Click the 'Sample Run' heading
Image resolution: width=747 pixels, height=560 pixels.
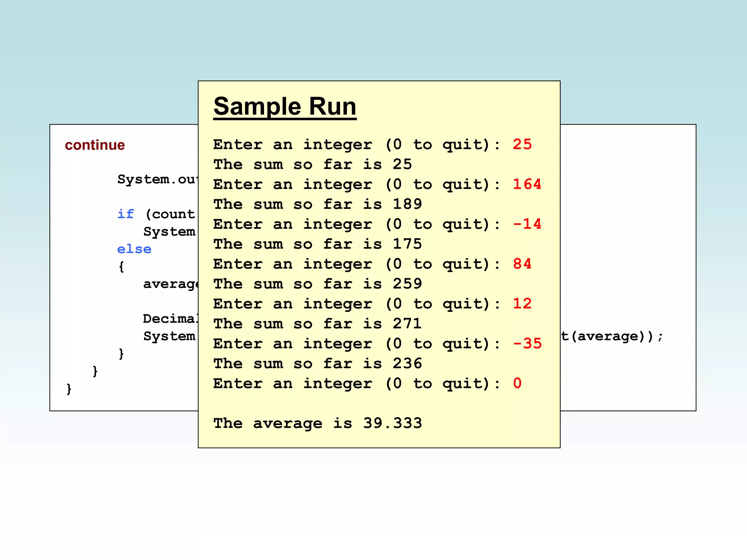coord(285,106)
